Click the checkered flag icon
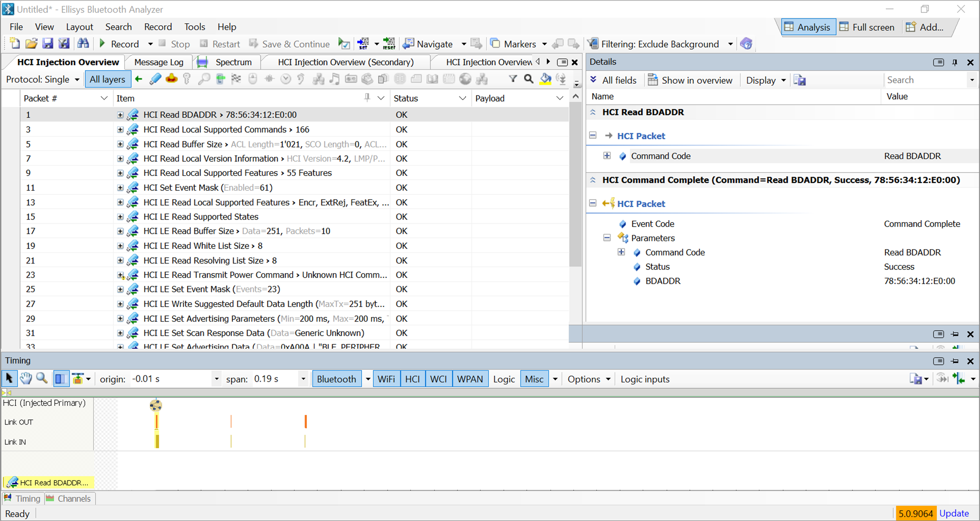Image resolution: width=980 pixels, height=521 pixels. click(x=236, y=79)
